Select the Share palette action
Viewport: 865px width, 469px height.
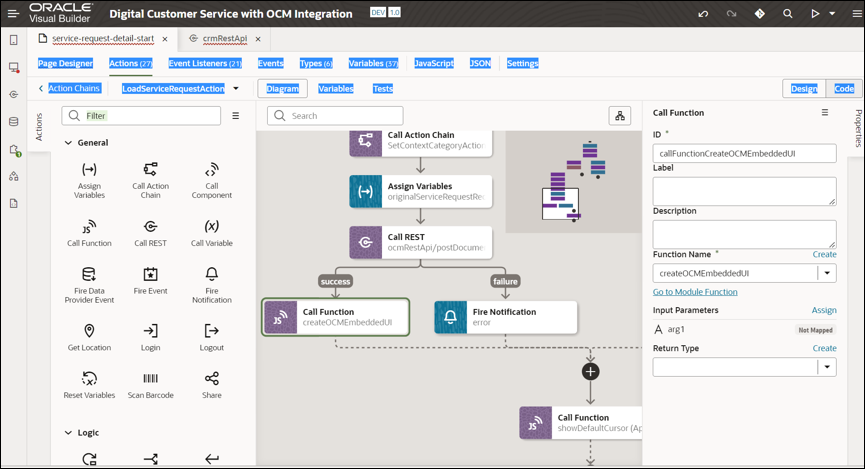[212, 385]
